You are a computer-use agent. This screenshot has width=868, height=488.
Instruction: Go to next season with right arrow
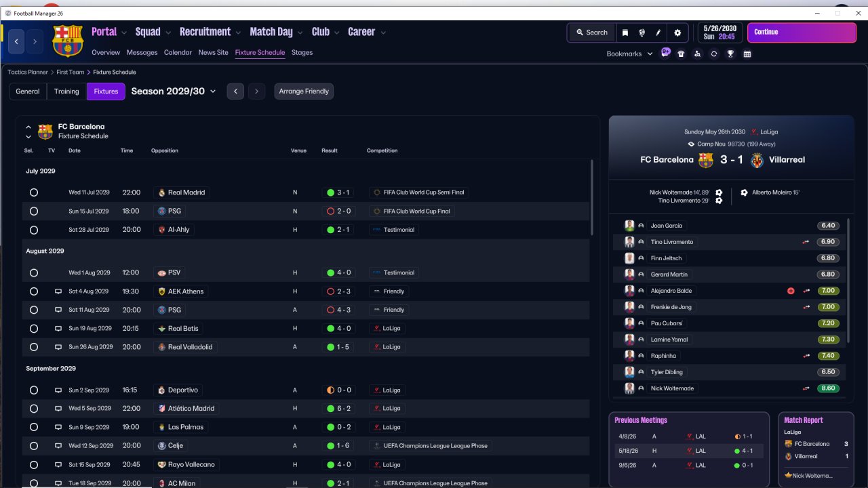(x=256, y=91)
